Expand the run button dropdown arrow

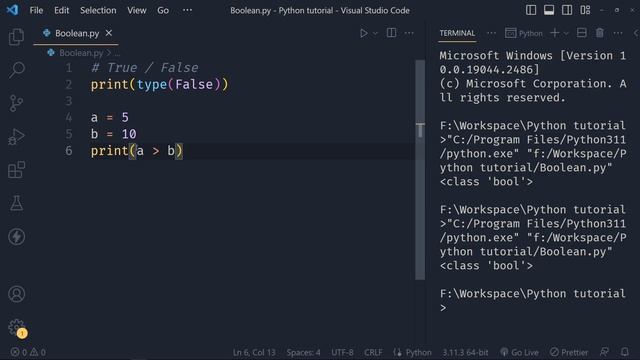click(375, 33)
